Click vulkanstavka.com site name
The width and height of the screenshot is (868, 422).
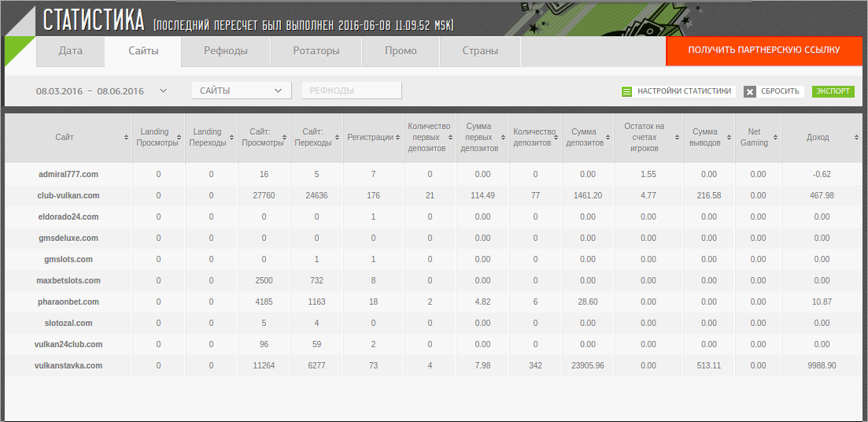coord(68,365)
